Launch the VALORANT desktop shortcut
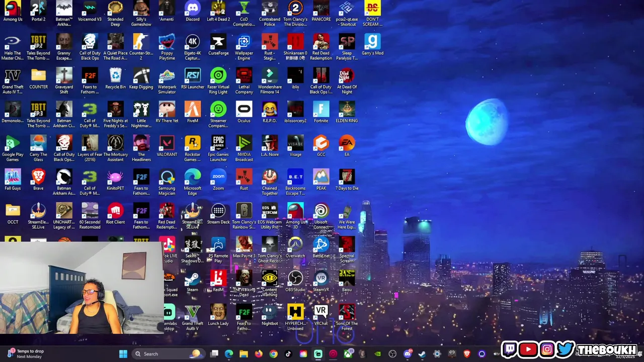The width and height of the screenshot is (644, 362). pyautogui.click(x=167, y=146)
